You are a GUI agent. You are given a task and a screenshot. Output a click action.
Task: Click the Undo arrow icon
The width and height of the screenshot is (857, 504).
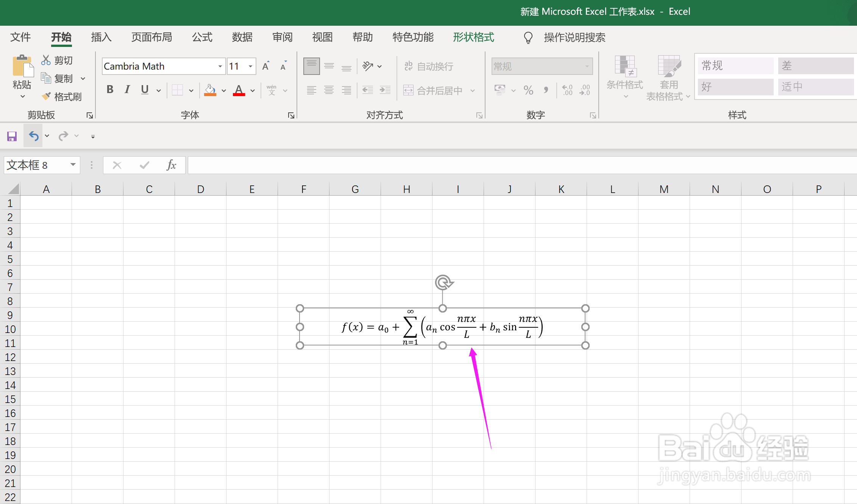click(34, 136)
